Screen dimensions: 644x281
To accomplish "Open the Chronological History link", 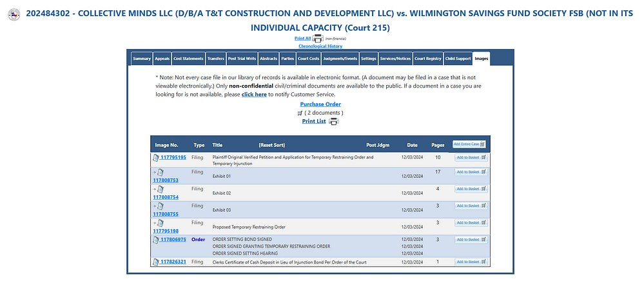I will [x=320, y=46].
